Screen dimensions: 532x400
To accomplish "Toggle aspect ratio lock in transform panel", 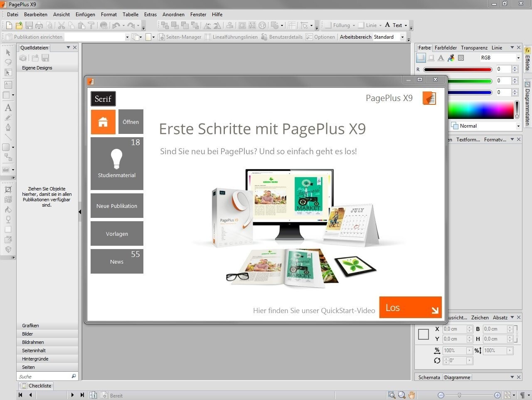I will [x=517, y=333].
